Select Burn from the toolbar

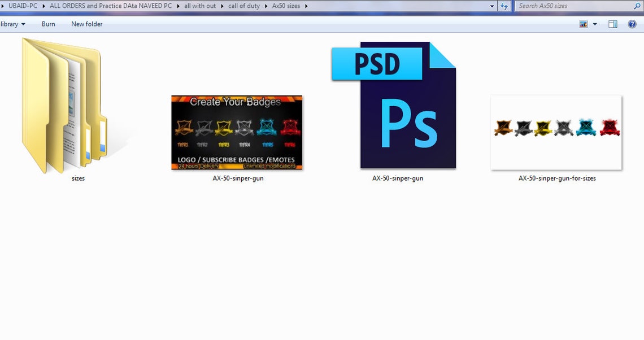tap(48, 24)
